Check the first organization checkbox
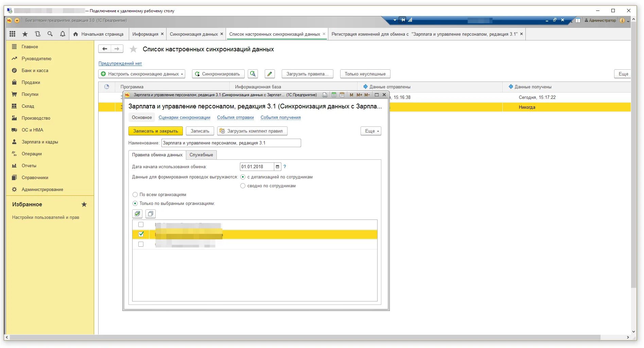Image resolution: width=644 pixels, height=348 pixels. click(x=141, y=225)
